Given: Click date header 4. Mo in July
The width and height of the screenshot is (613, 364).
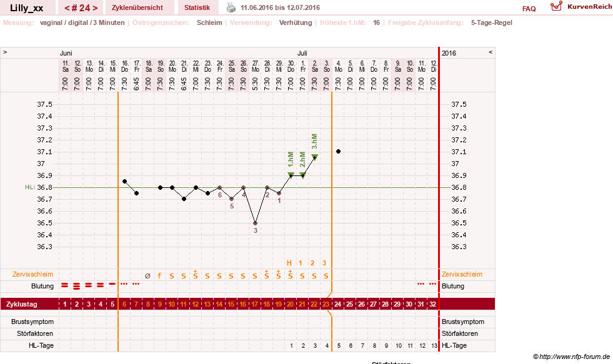Looking at the screenshot, I should coord(339,66).
